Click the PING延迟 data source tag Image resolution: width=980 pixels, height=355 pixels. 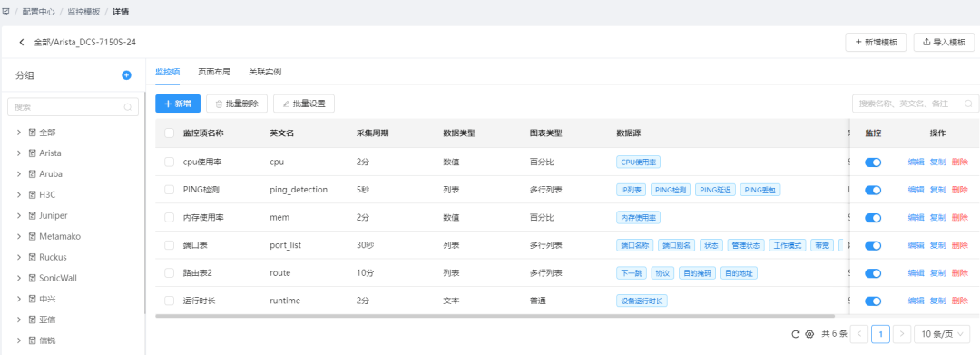715,190
